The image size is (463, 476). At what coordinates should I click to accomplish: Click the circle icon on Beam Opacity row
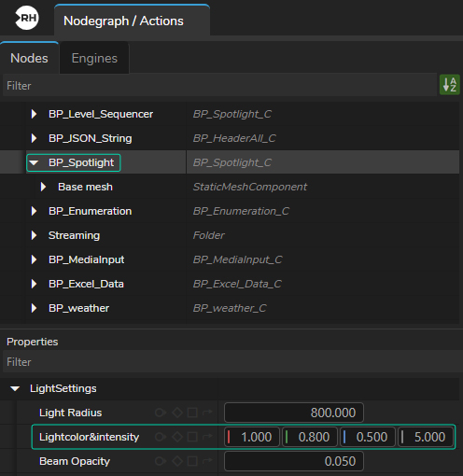click(161, 461)
